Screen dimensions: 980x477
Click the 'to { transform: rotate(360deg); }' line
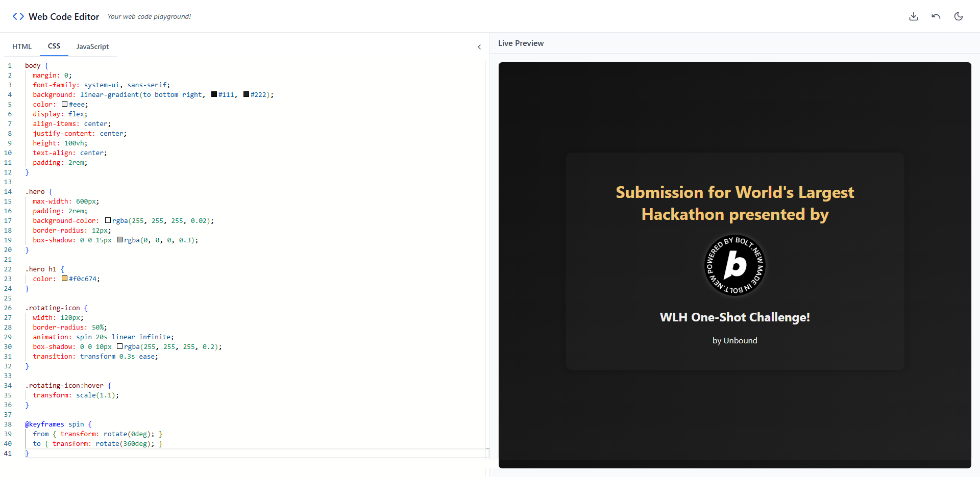click(98, 443)
